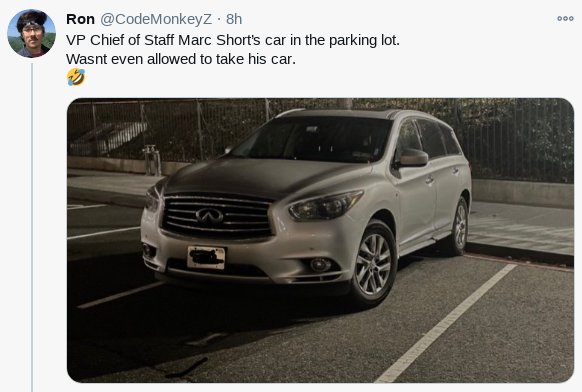The image size is (582, 392).
Task: Click the fog light on the car bumper
Action: 321,265
